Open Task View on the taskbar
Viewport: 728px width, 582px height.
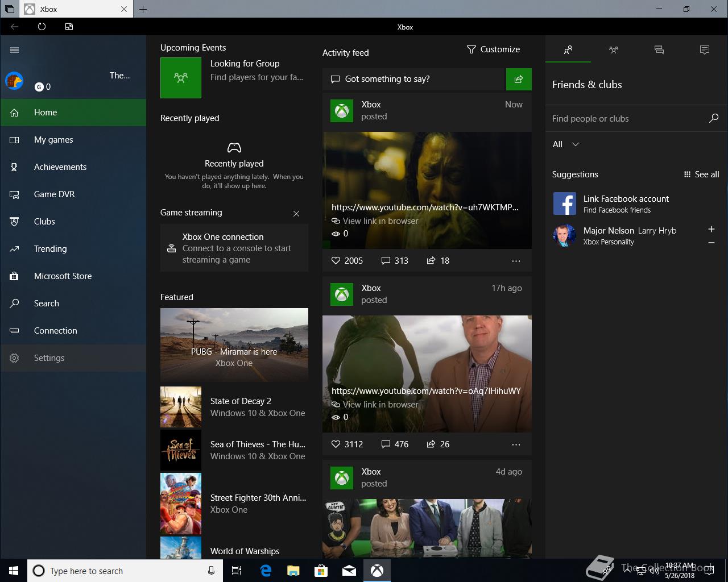click(x=237, y=571)
